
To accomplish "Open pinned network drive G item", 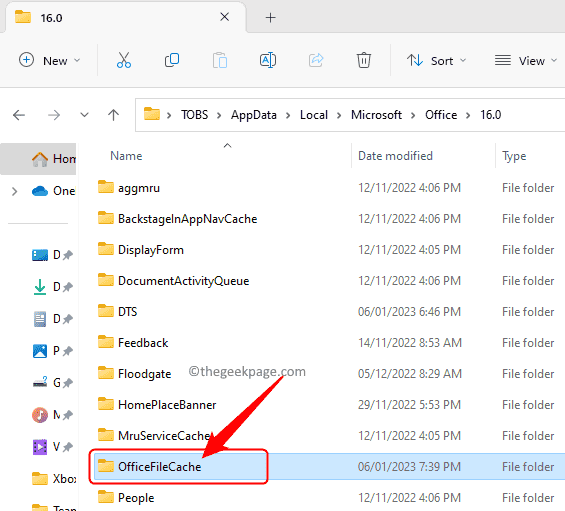I will click(x=52, y=382).
